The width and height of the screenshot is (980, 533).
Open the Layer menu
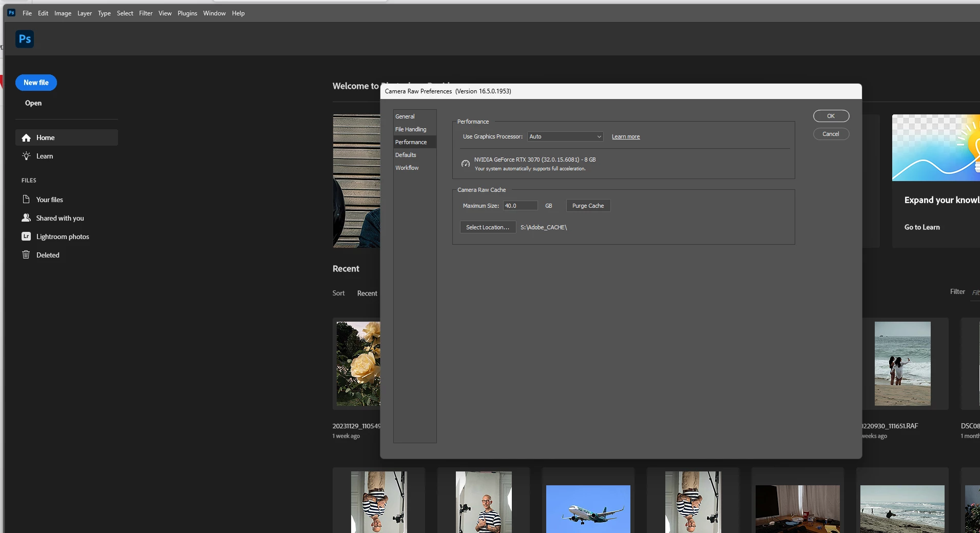(x=85, y=13)
